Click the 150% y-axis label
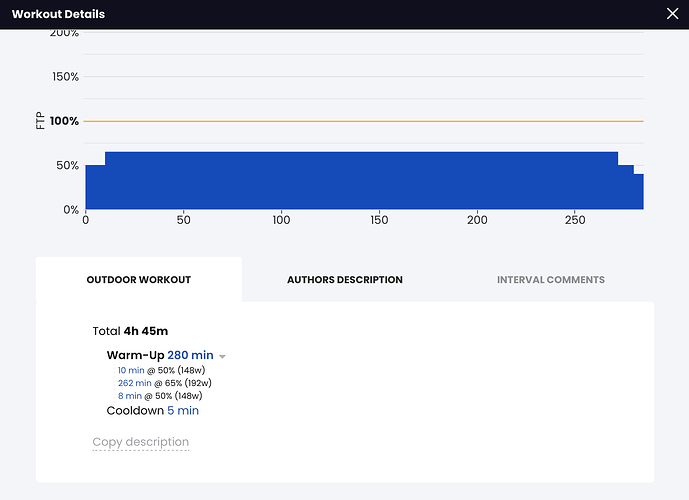Viewport: 689px width, 500px height. click(x=65, y=76)
